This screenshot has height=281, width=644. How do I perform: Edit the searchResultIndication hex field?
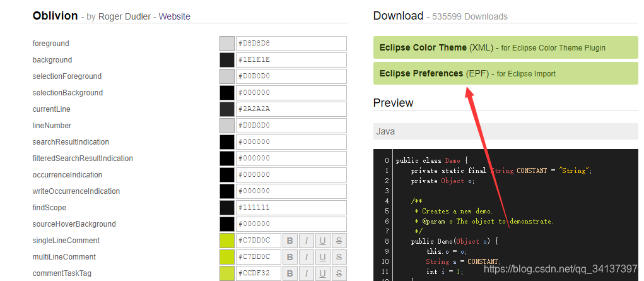291,142
